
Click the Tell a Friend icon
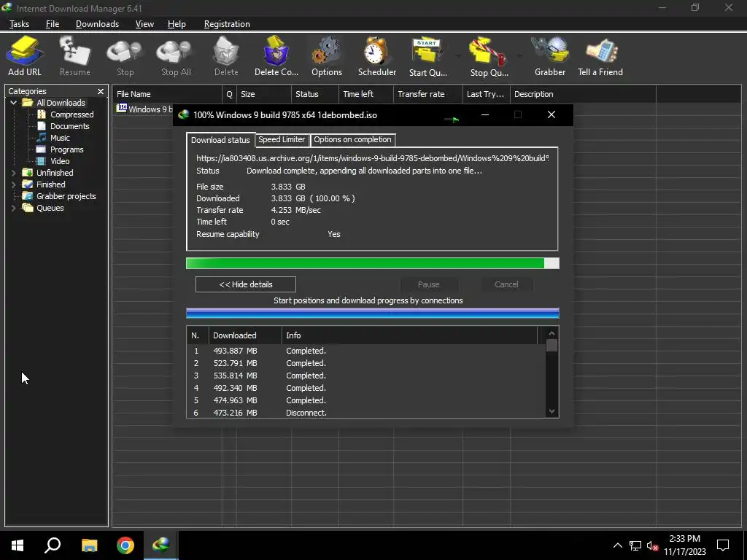(600, 56)
